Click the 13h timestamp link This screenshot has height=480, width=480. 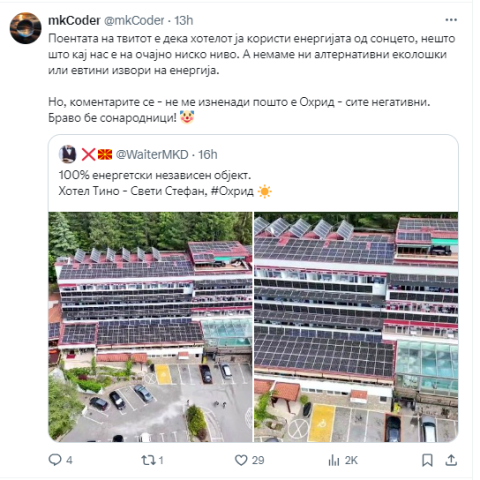[184, 20]
